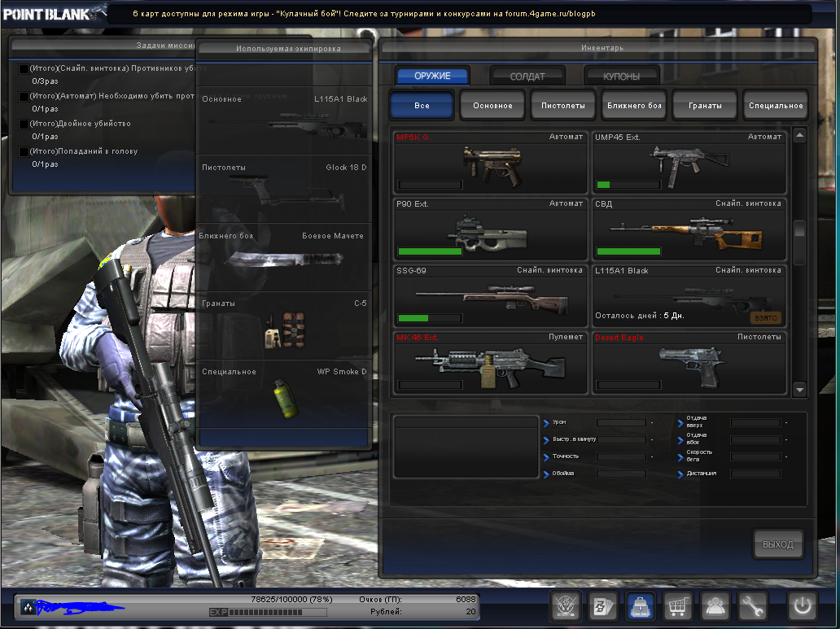The image size is (840, 629).
Task: Click the СВД durability bar
Action: 628,251
